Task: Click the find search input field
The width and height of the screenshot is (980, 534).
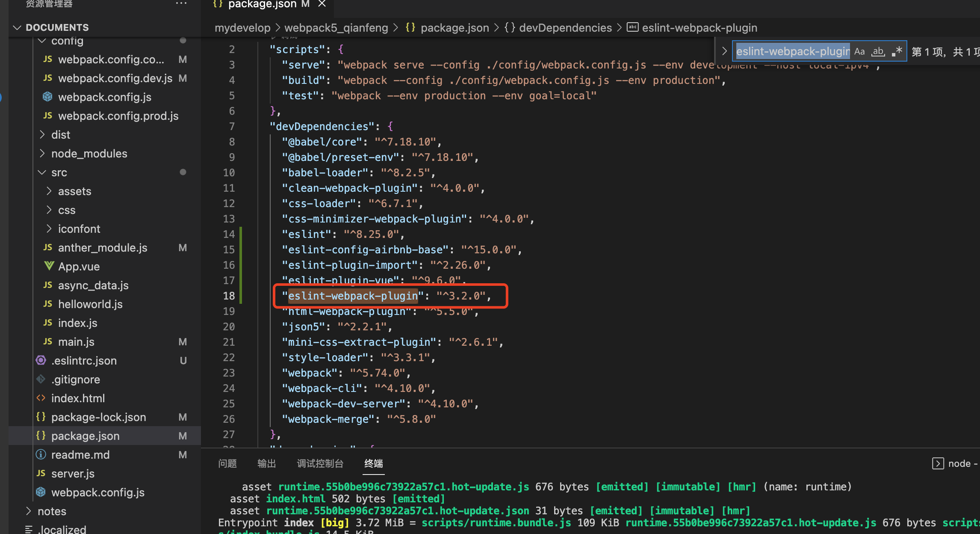Action: click(792, 52)
